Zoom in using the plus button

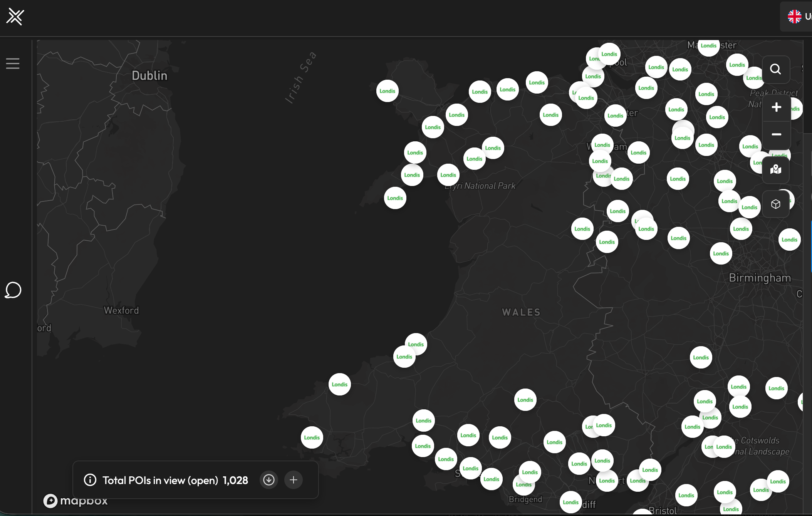[776, 107]
